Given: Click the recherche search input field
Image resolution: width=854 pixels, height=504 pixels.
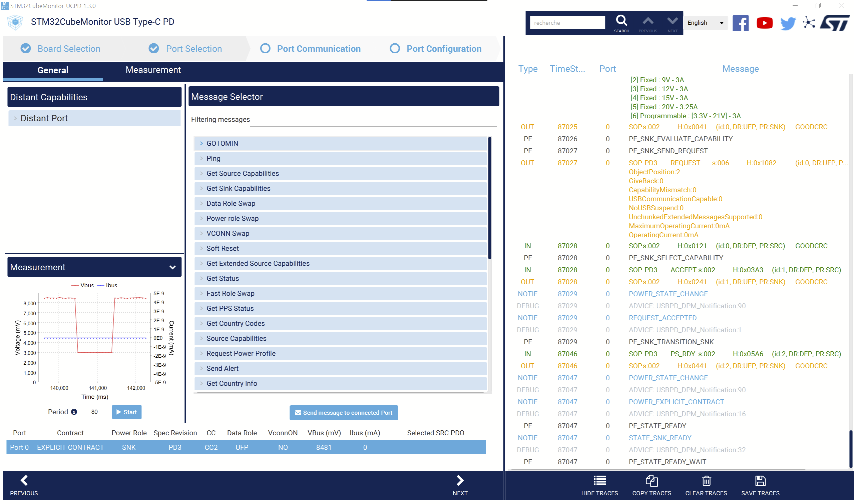Looking at the screenshot, I should [x=567, y=23].
